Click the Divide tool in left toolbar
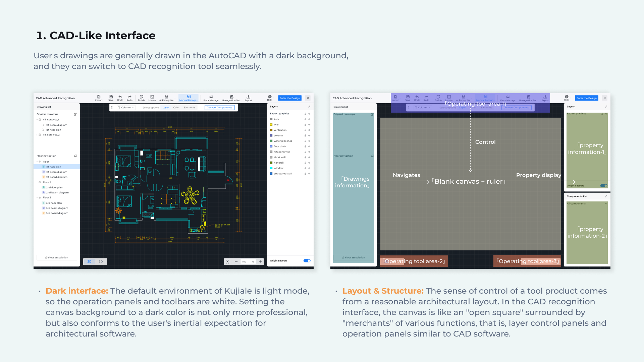Screen dimensions: 644x362 (x=141, y=97)
